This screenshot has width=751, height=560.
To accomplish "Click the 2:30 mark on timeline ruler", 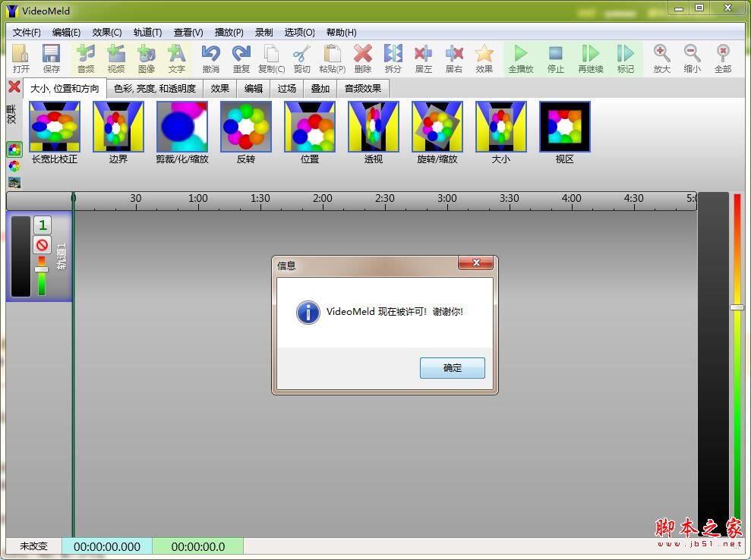I will [x=384, y=198].
